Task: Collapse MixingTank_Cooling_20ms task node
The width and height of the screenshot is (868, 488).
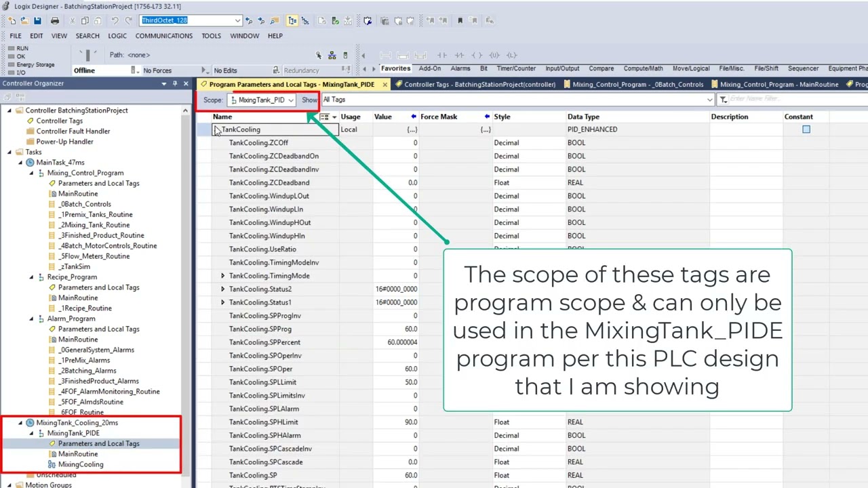Action: point(20,423)
